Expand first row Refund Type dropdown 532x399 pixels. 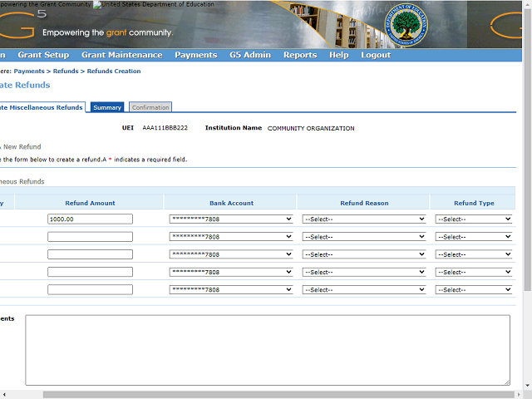(474, 219)
